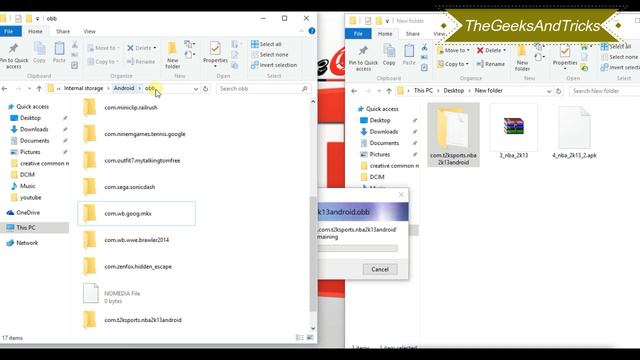Select Pictures in obb window sidebar
This screenshot has width=640, height=360.
pyautogui.click(x=30, y=152)
